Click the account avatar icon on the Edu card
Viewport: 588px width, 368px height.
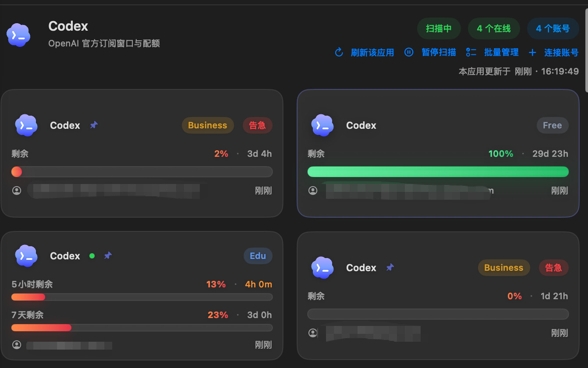[x=17, y=345]
